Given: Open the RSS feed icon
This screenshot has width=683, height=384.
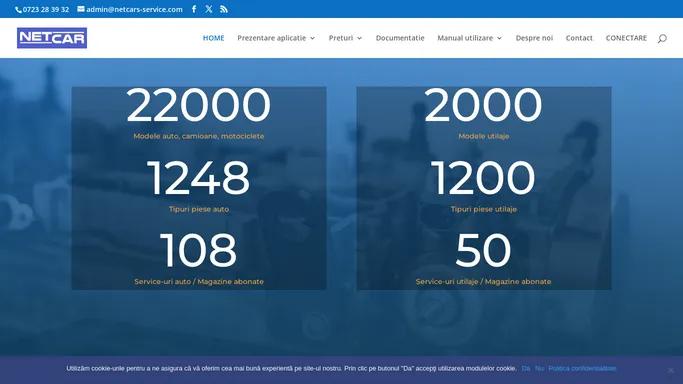Looking at the screenshot, I should point(223,9).
